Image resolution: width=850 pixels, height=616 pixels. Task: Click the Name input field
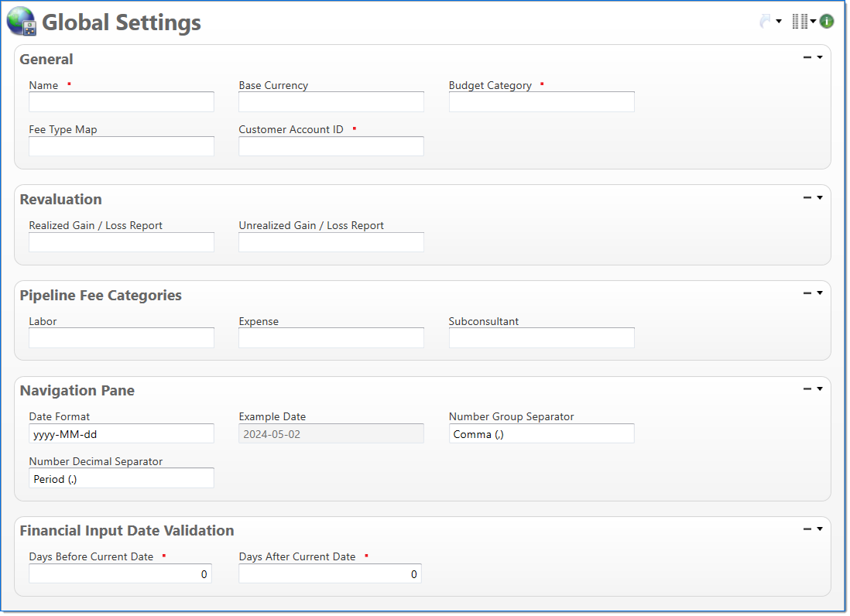(122, 102)
